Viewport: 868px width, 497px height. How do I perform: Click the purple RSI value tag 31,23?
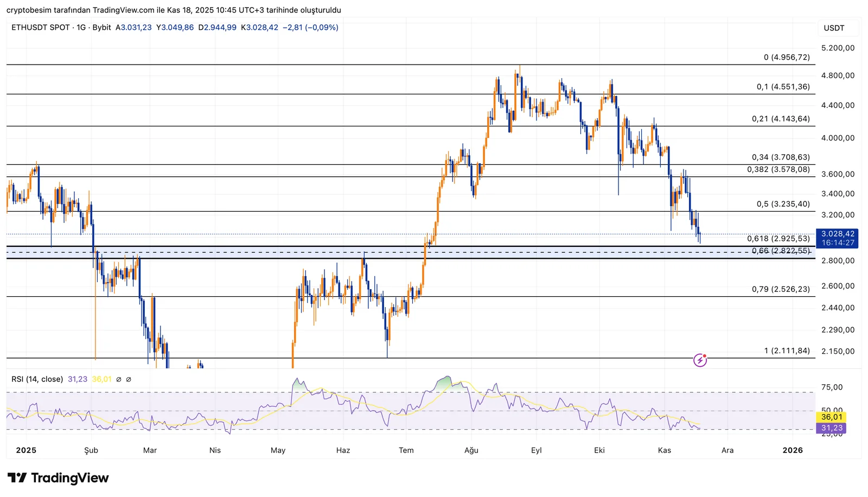pos(831,428)
